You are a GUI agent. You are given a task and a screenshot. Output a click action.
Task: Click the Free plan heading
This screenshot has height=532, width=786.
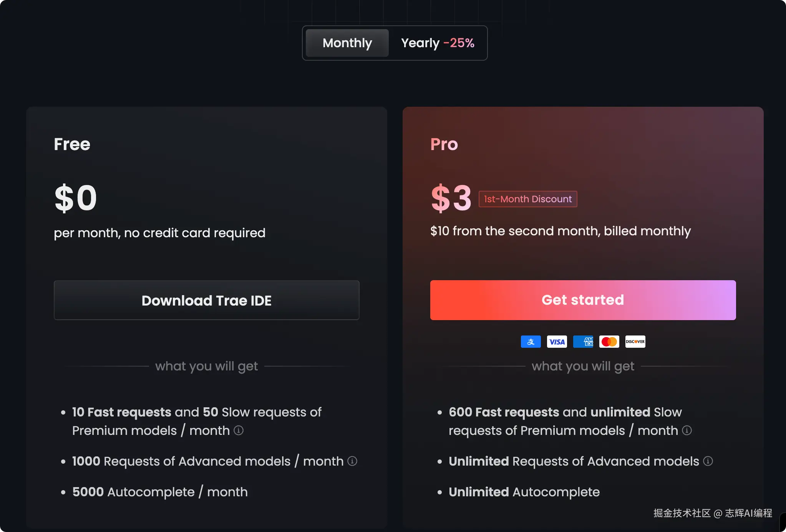pyautogui.click(x=72, y=144)
